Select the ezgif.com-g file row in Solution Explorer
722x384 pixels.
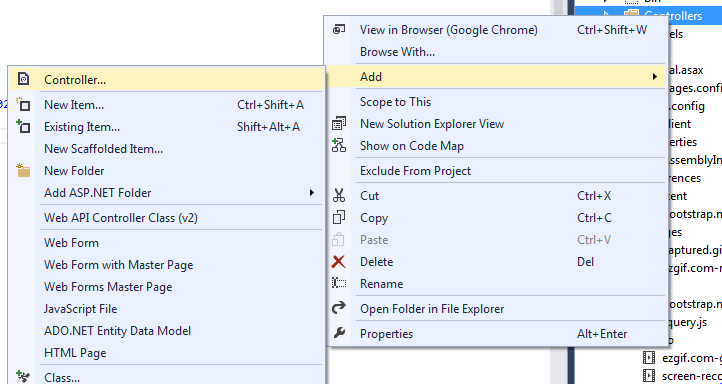681,358
